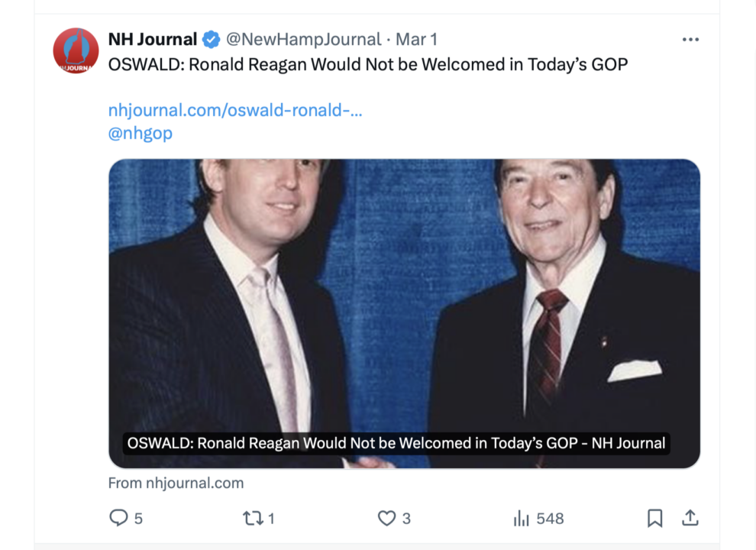Click the 548 views count
This screenshot has width=756, height=550.
click(550, 519)
